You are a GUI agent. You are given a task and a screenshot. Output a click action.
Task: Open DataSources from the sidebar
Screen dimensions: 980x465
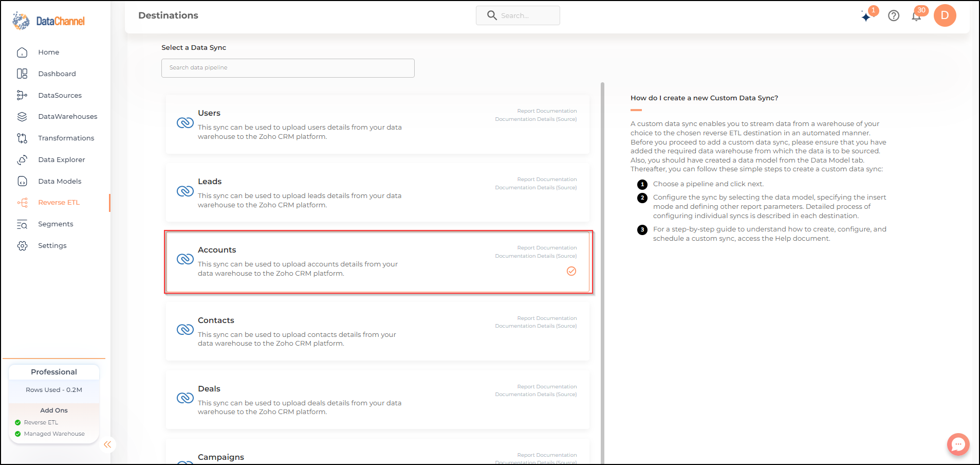(x=60, y=96)
